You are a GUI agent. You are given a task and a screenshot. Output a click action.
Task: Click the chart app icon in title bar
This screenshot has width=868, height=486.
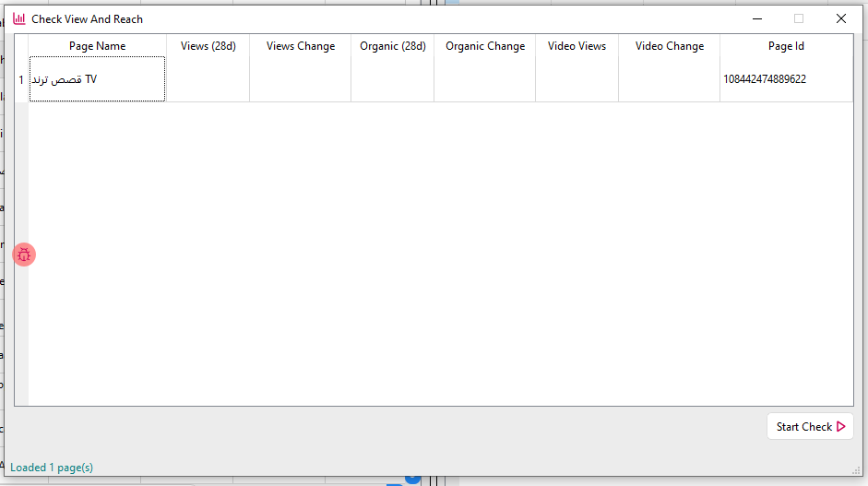click(x=18, y=18)
